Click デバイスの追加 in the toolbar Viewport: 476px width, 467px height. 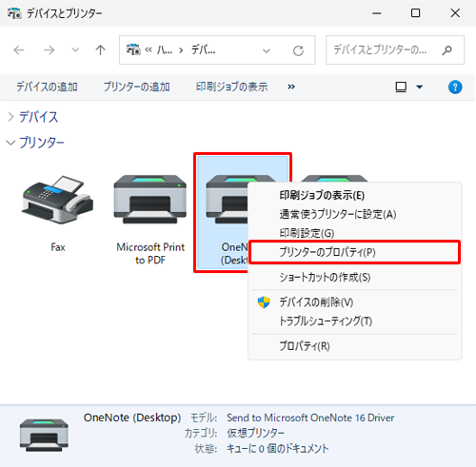tap(47, 87)
